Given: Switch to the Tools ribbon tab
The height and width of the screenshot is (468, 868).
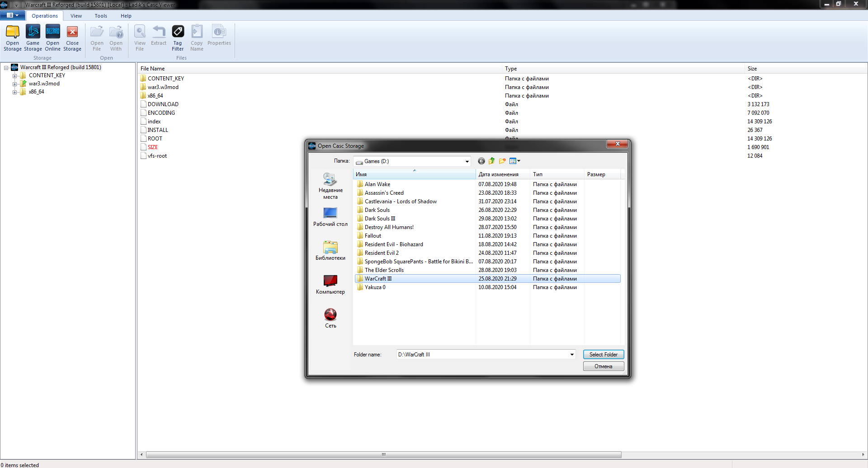Looking at the screenshot, I should (x=101, y=16).
